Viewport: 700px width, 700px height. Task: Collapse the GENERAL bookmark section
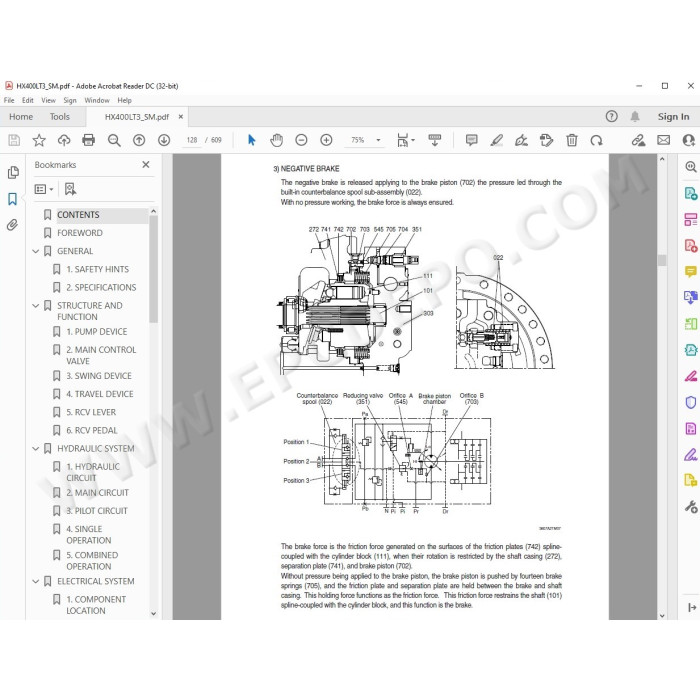36,251
